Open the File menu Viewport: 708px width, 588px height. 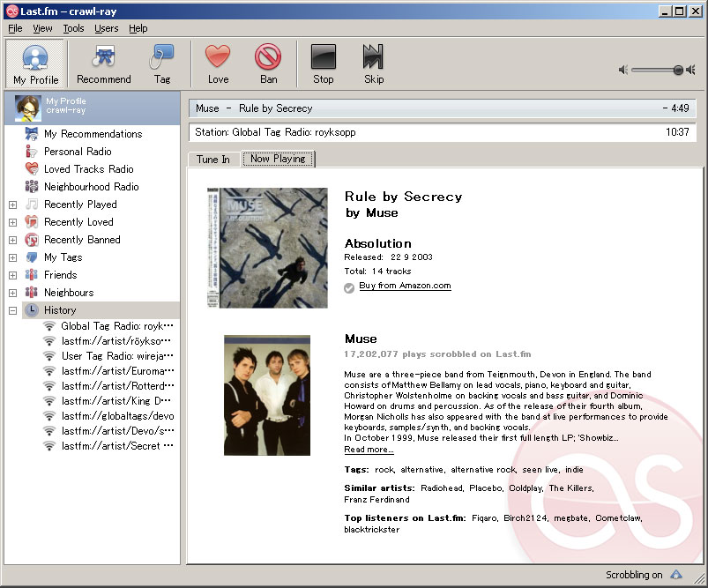pos(15,28)
